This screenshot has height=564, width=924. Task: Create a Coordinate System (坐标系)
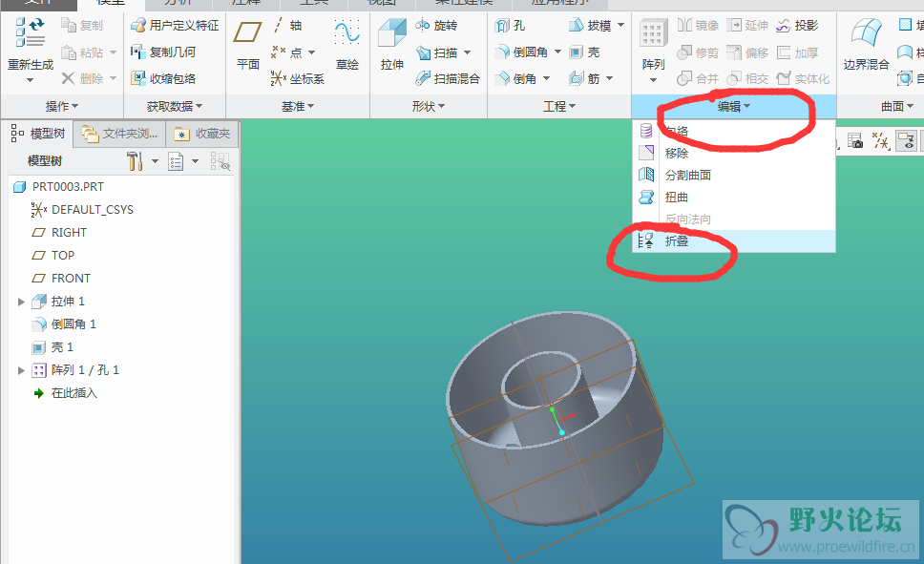(298, 78)
